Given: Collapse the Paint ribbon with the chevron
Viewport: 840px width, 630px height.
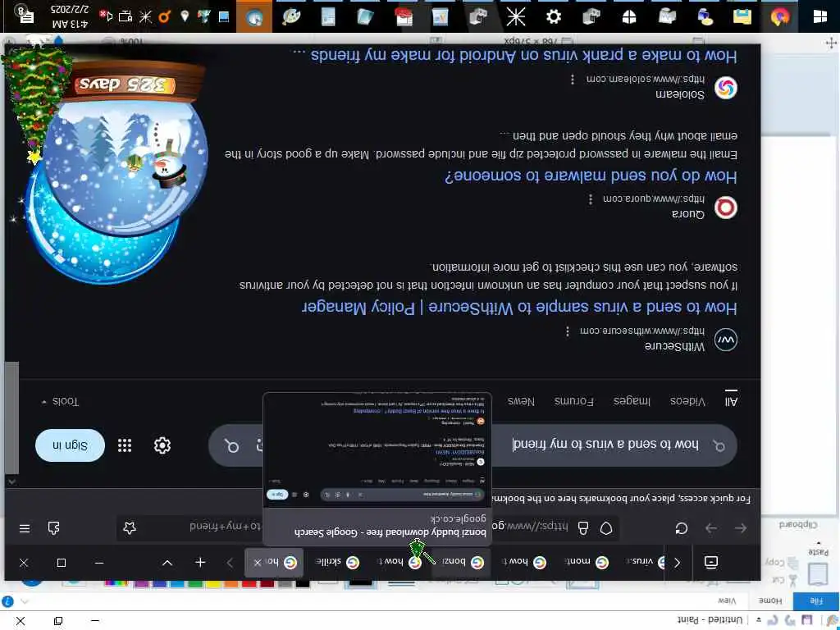Looking at the screenshot, I should (x=24, y=601).
